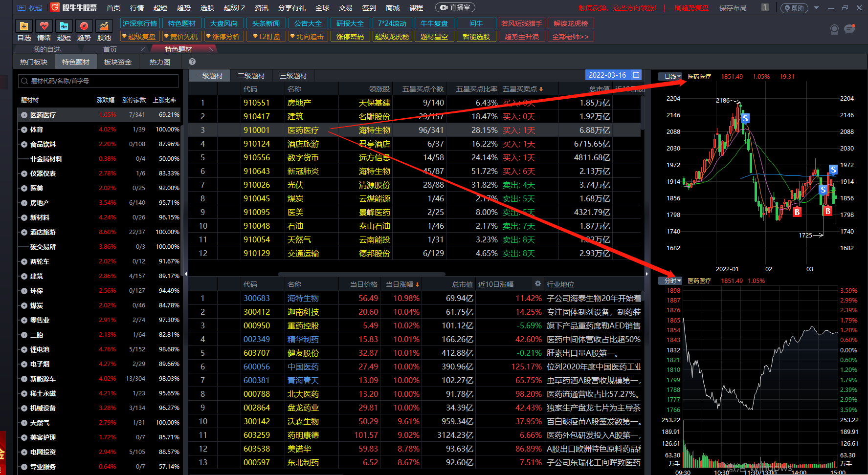Screen dimensions: 868x475
Task: Click the question mark help icon beside 热力图
Action: [192, 62]
